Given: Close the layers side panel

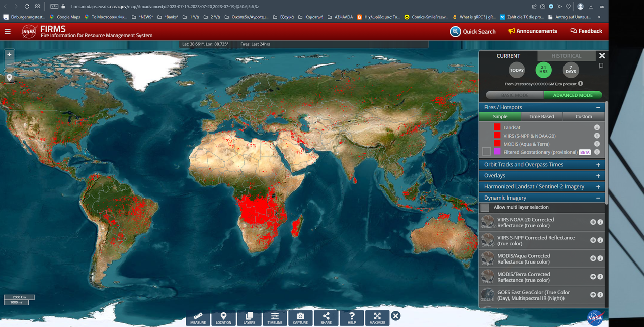Looking at the screenshot, I should (602, 55).
